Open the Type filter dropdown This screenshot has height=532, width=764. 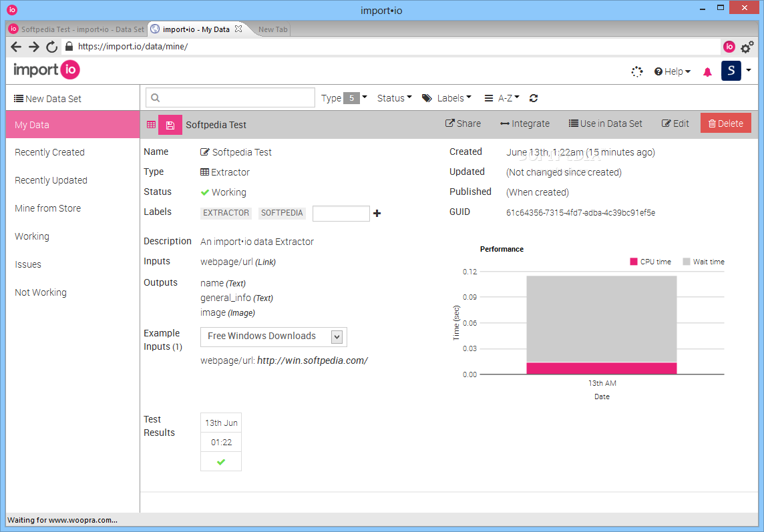point(344,98)
